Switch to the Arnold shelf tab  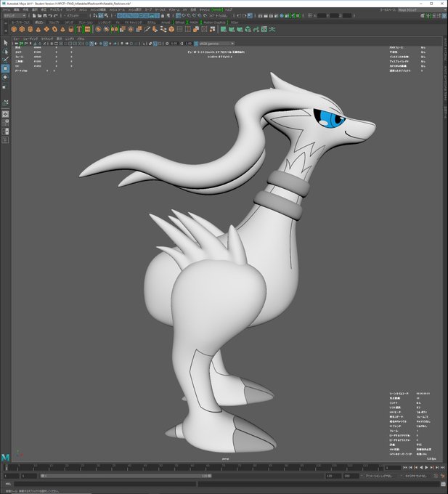[x=166, y=23]
